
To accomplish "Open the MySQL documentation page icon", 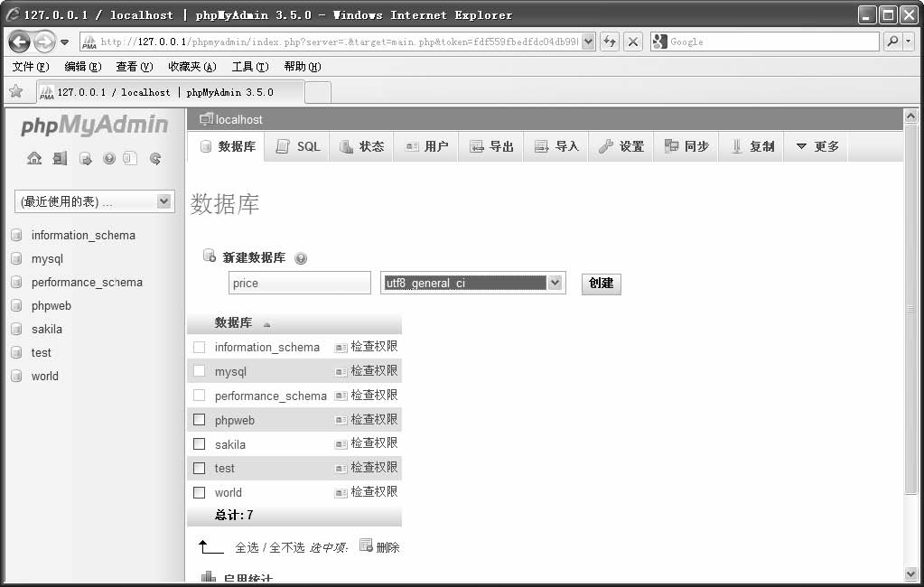I will click(130, 158).
